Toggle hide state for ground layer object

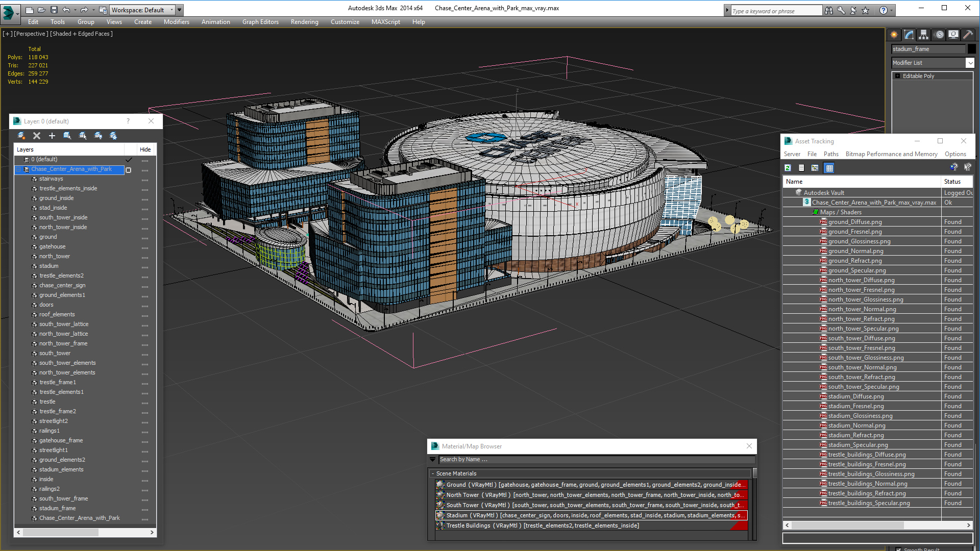(145, 238)
